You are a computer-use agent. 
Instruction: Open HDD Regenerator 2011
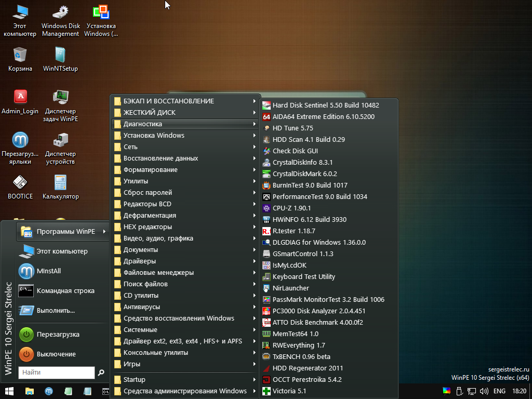[x=328, y=368]
